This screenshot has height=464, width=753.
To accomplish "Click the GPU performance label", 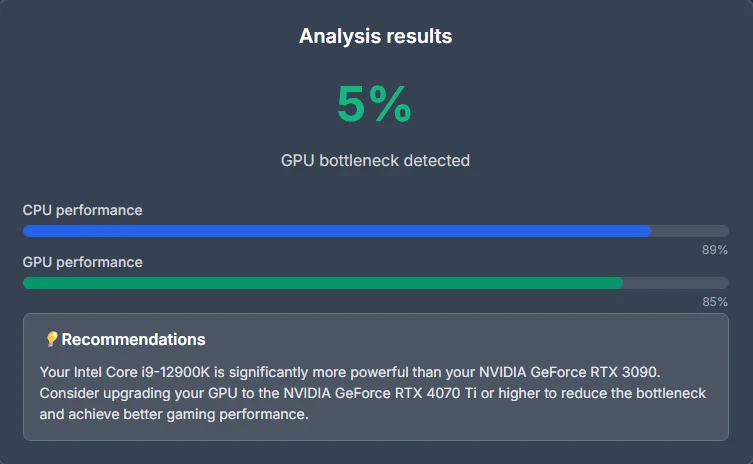I will [x=83, y=262].
